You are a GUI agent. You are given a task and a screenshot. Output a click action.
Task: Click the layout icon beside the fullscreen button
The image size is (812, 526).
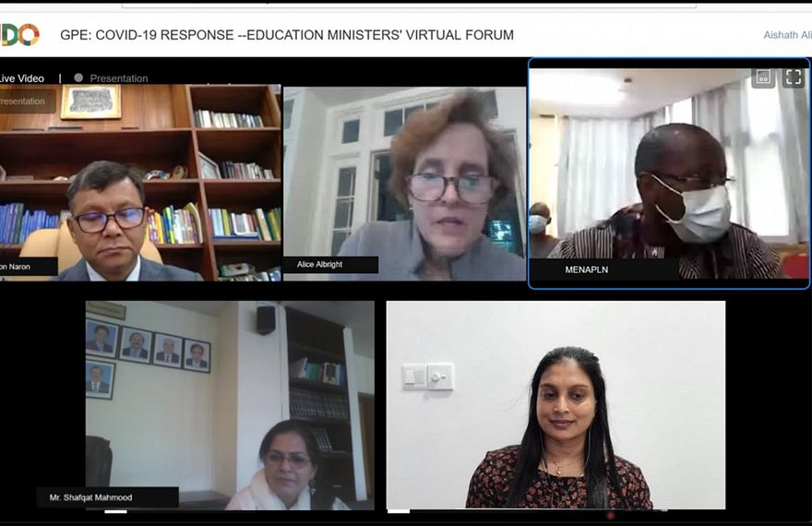(763, 78)
